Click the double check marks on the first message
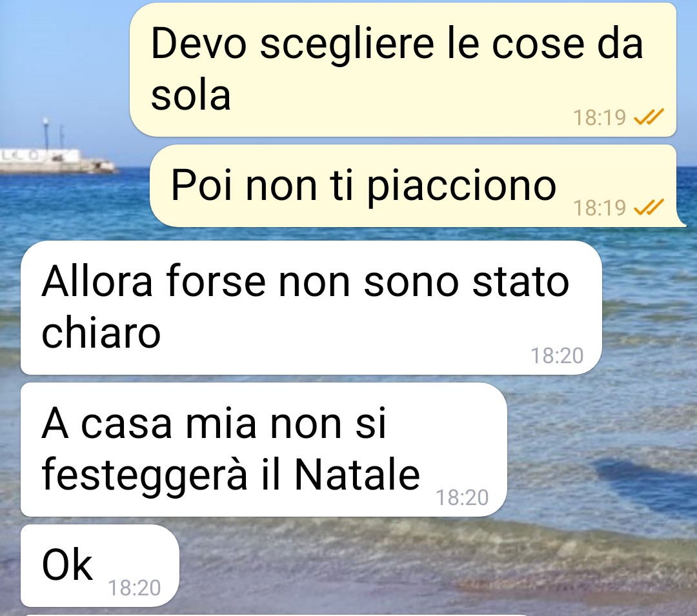Screen dimensions: 697x616 coord(649,117)
